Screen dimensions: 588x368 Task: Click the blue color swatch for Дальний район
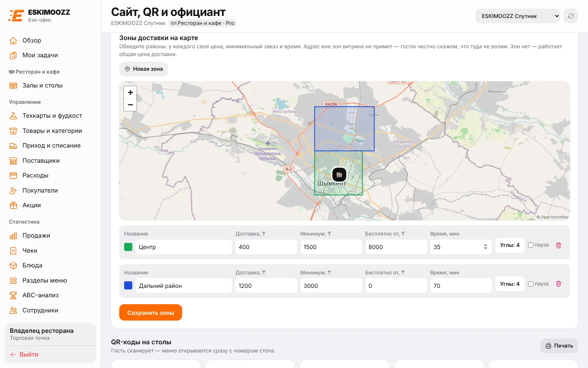(x=128, y=285)
